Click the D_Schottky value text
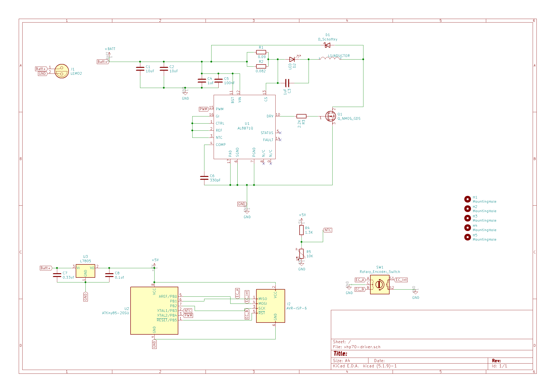This screenshot has width=555, height=392. coord(328,39)
